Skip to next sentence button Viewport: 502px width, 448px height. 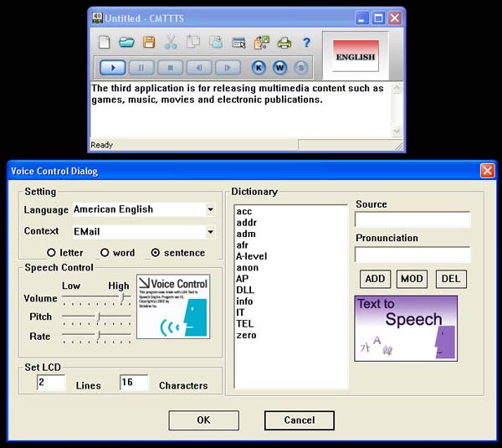pyautogui.click(x=228, y=68)
